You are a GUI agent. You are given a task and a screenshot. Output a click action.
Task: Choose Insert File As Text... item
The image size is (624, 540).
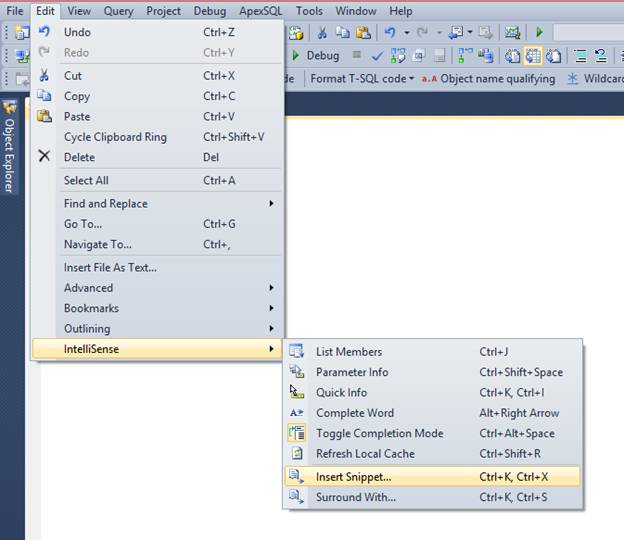[158, 267]
